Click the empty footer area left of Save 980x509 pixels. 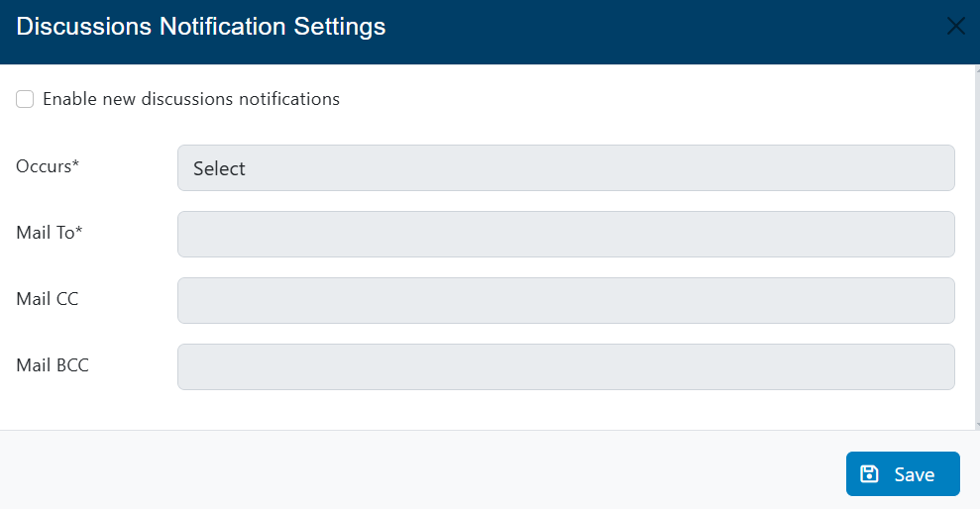click(x=416, y=471)
